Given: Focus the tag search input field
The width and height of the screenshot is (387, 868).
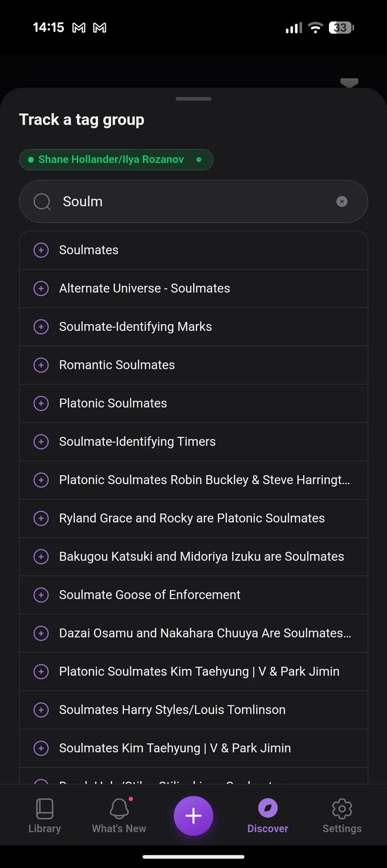Looking at the screenshot, I should (193, 201).
